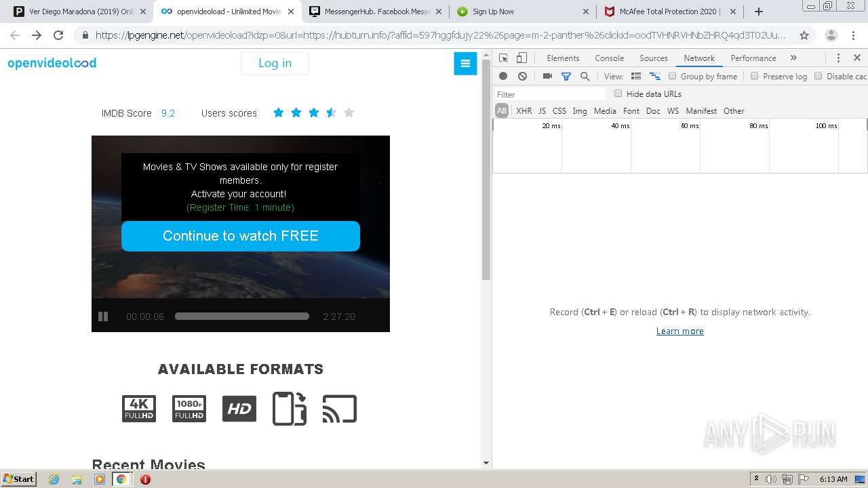Click the capture screenshots camera icon

pos(547,77)
